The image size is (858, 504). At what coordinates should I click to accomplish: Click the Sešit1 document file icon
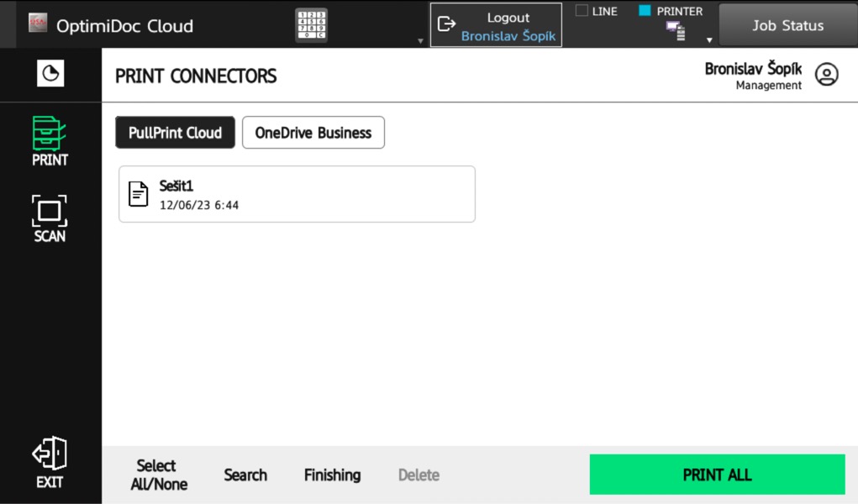click(x=138, y=194)
